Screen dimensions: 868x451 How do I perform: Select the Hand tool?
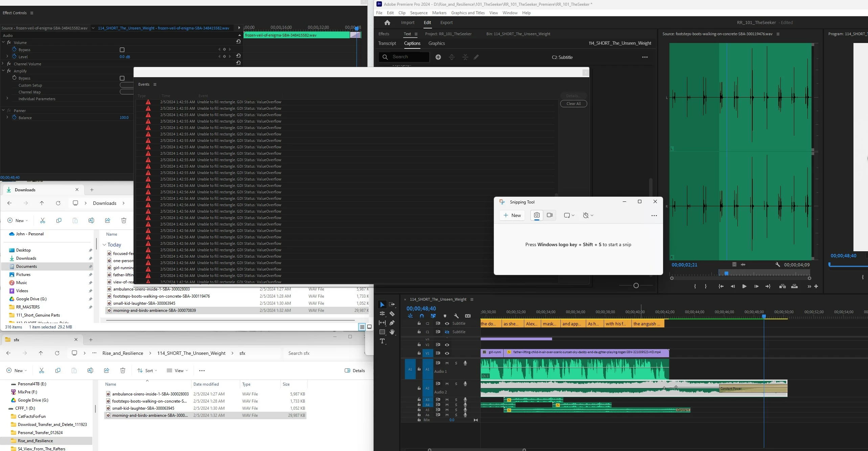click(392, 332)
